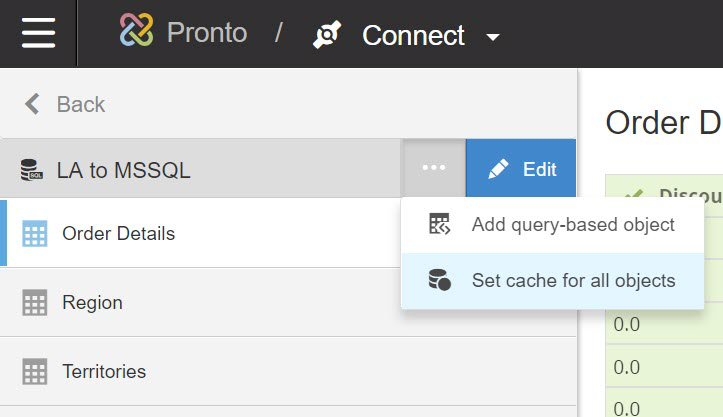723x417 pixels.
Task: Open the Territories object
Action: (104, 372)
